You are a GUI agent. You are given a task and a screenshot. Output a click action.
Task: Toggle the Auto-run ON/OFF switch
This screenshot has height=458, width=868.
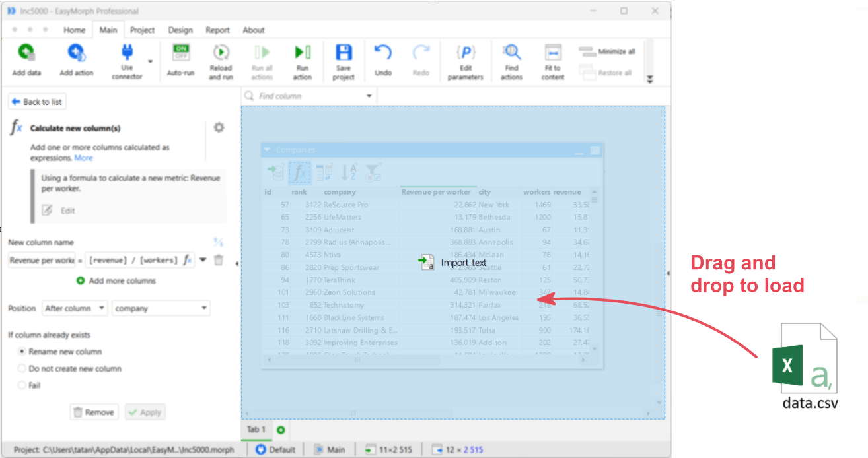pyautogui.click(x=180, y=52)
